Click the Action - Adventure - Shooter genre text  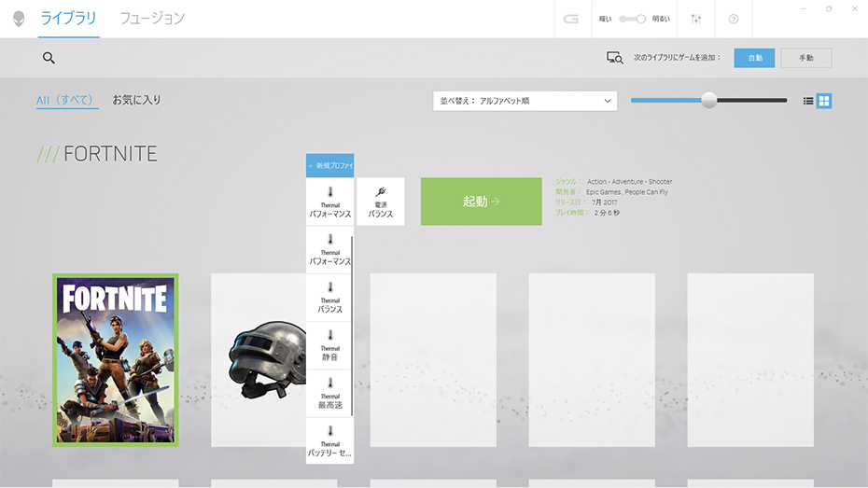point(629,181)
